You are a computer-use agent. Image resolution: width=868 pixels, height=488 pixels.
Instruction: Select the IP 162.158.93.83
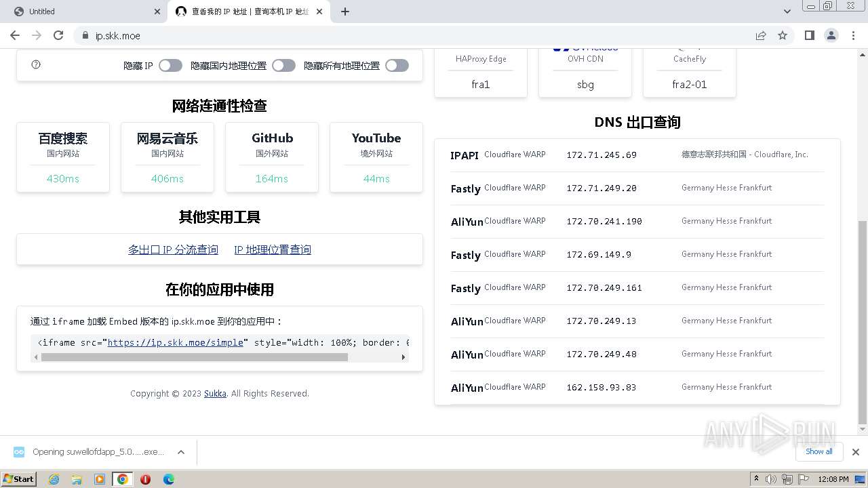(601, 388)
